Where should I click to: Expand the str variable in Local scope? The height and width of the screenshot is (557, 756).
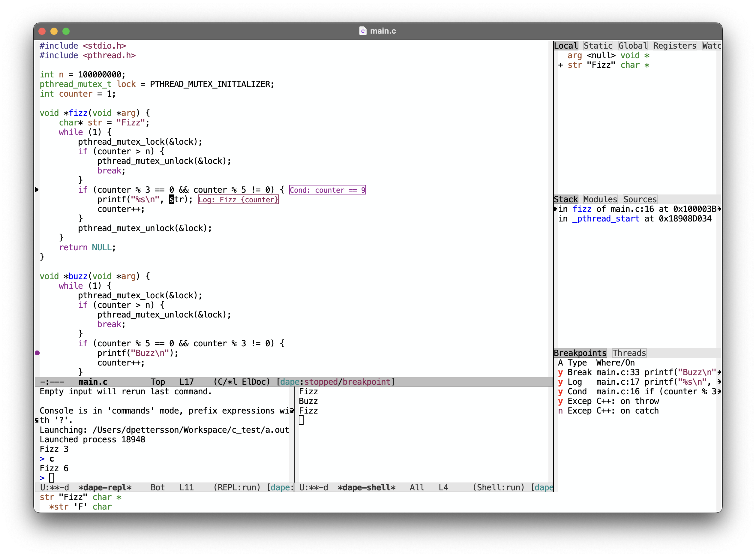[x=560, y=65]
